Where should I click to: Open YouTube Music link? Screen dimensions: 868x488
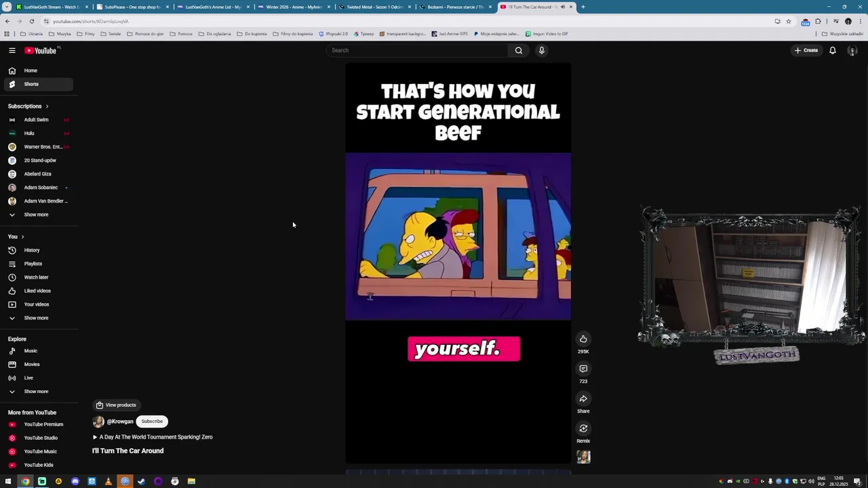[39, 451]
